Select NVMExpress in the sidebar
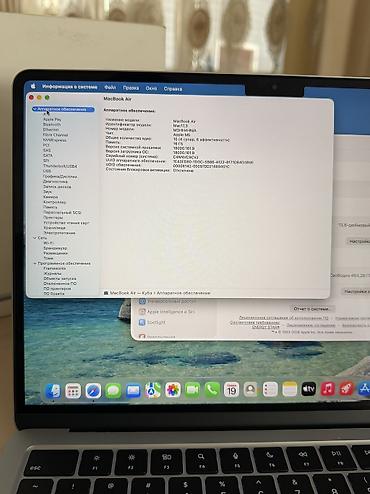 [x=55, y=140]
